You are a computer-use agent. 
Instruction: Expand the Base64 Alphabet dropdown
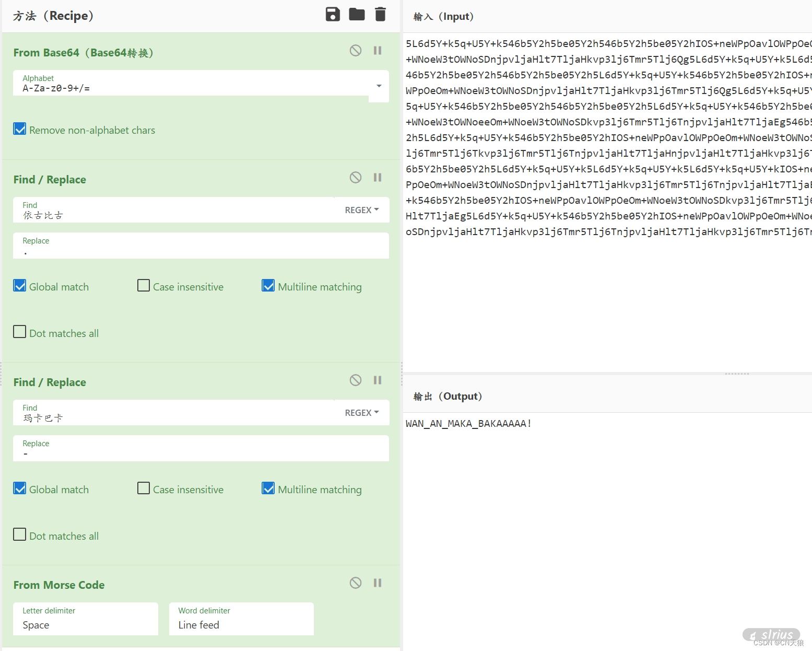coord(379,86)
